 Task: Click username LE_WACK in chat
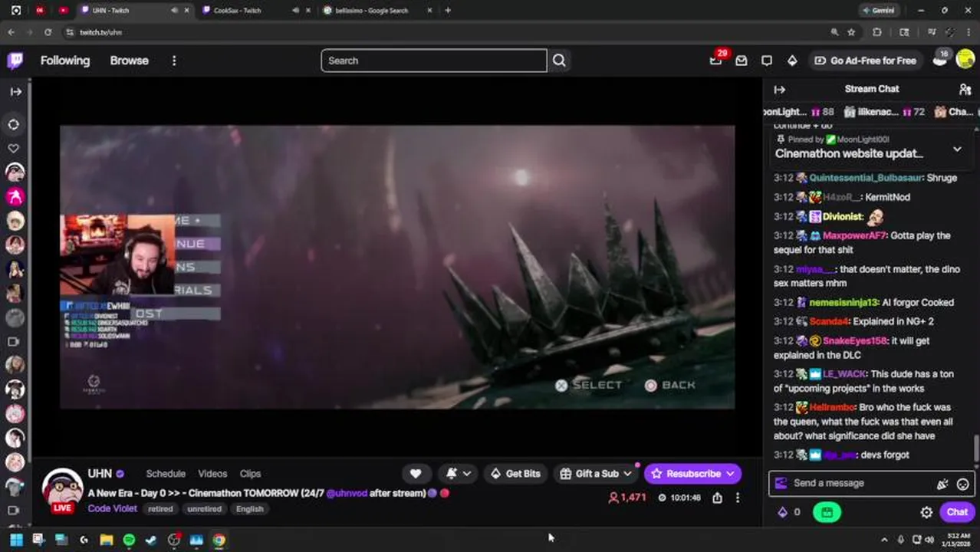[844, 374]
